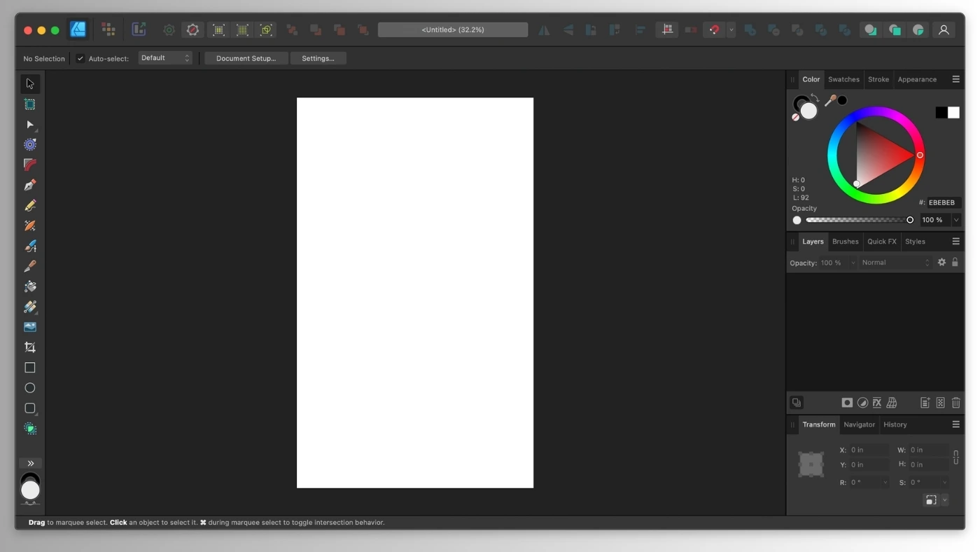This screenshot has height=552, width=980.
Task: Toggle Force Pixel Alignment
Action: (667, 29)
